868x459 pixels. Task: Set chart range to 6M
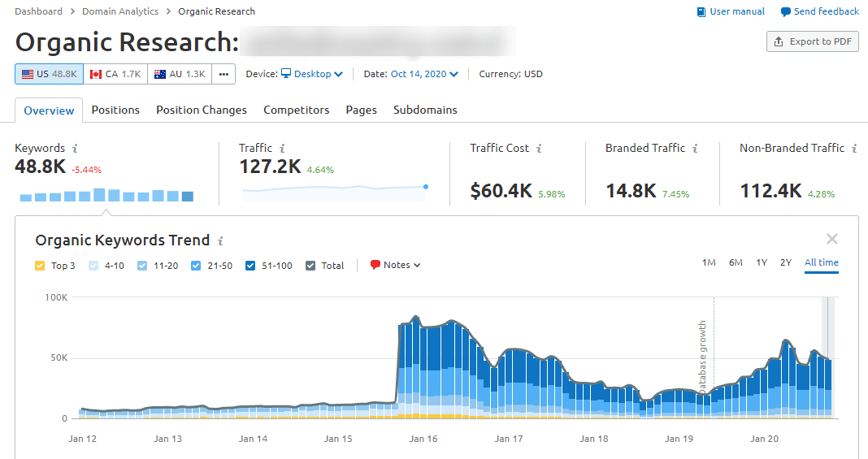[736, 262]
